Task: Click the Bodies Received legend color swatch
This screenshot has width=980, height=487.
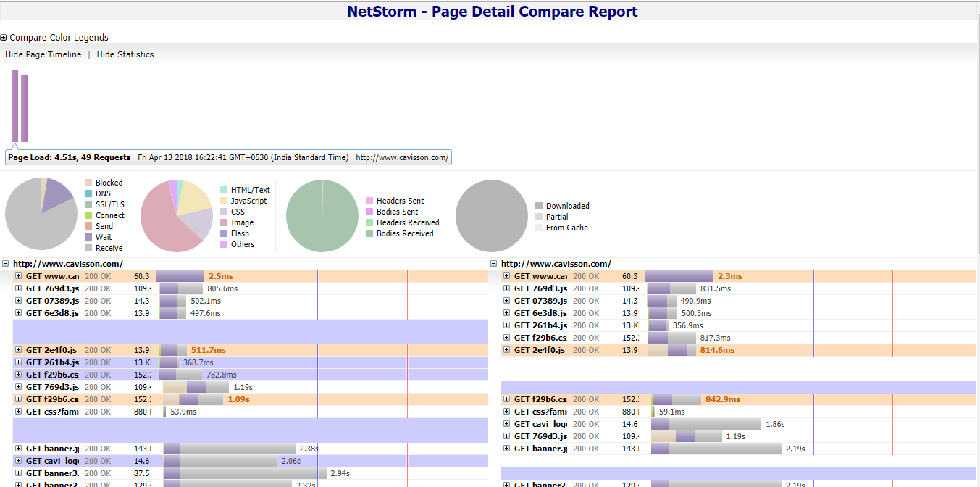Action: (x=369, y=233)
